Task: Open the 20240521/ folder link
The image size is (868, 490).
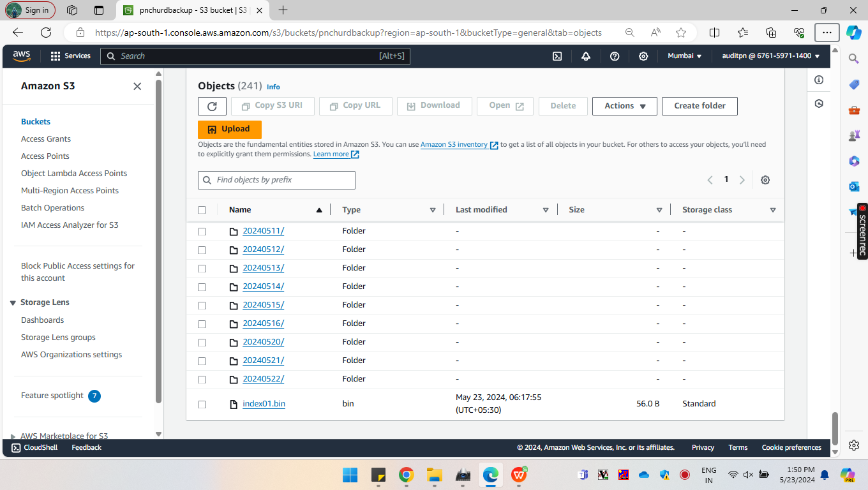Action: pyautogui.click(x=264, y=360)
